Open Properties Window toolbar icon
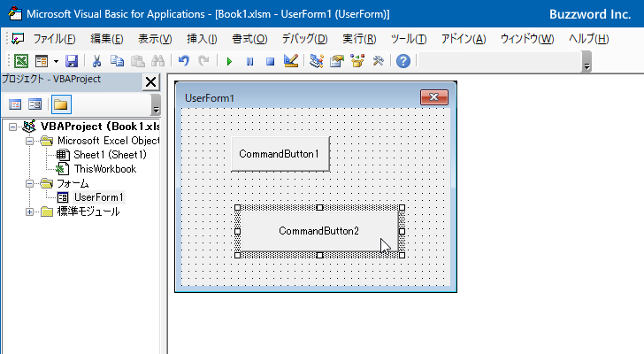 click(x=337, y=61)
